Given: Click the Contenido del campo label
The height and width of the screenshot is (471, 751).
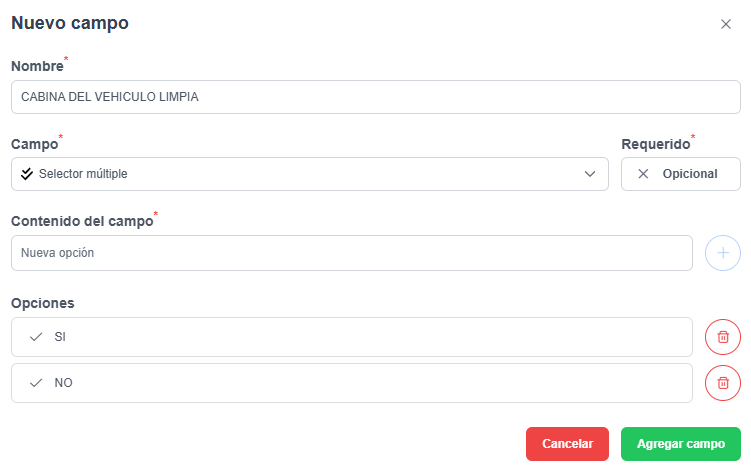Looking at the screenshot, I should (82, 221).
